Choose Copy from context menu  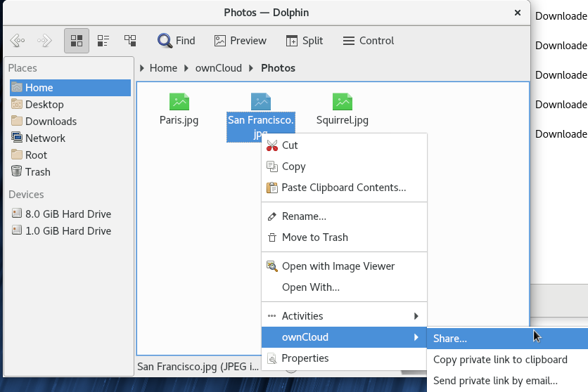point(344,166)
